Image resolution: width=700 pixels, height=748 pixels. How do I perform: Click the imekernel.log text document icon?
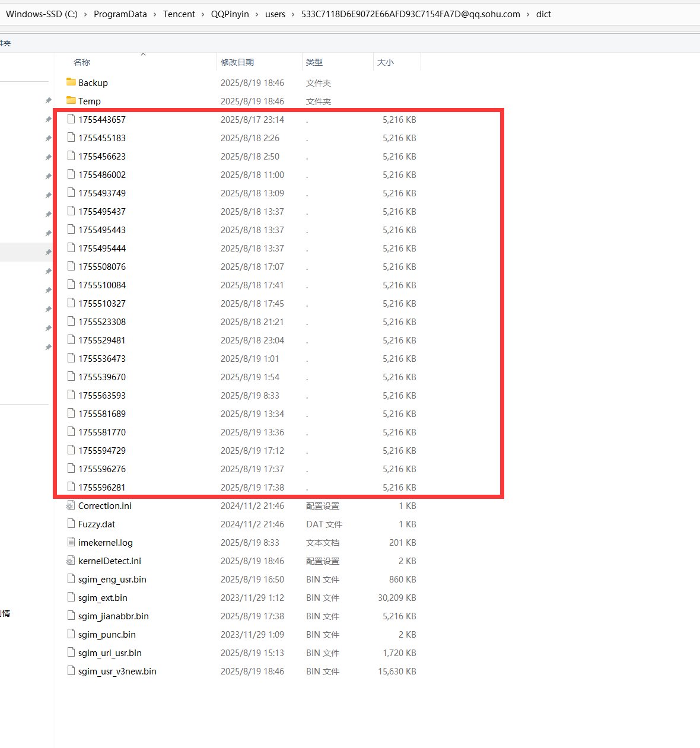[x=71, y=543]
